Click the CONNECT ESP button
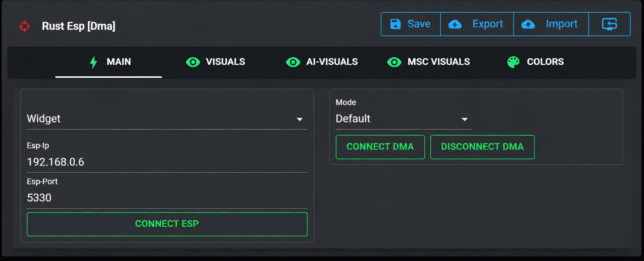The width and height of the screenshot is (644, 261). pos(167,224)
